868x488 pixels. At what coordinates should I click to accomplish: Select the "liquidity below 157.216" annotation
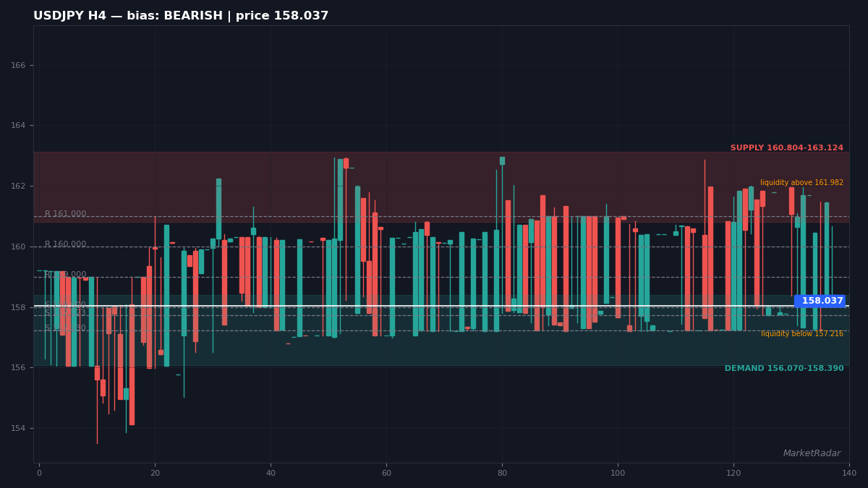802,334
